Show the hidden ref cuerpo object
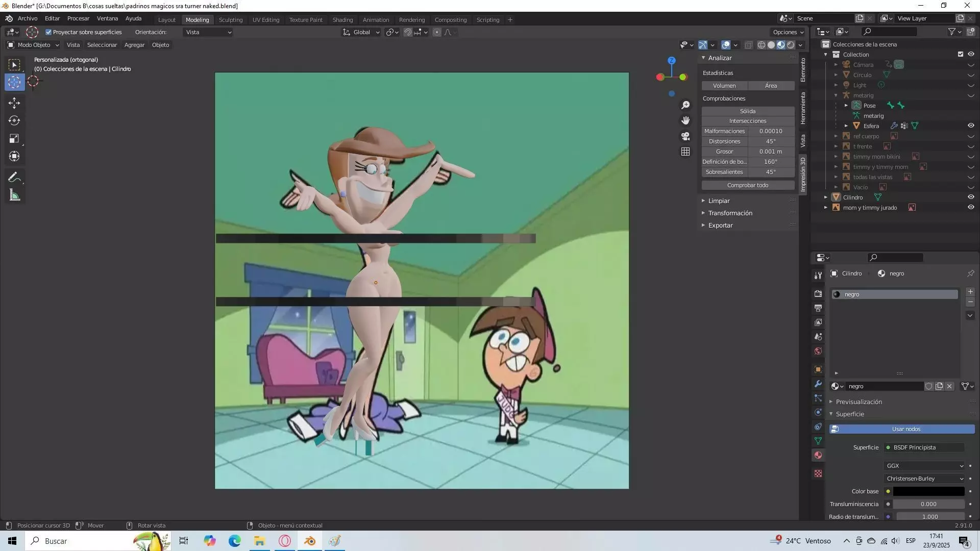980x551 pixels. [x=971, y=136]
